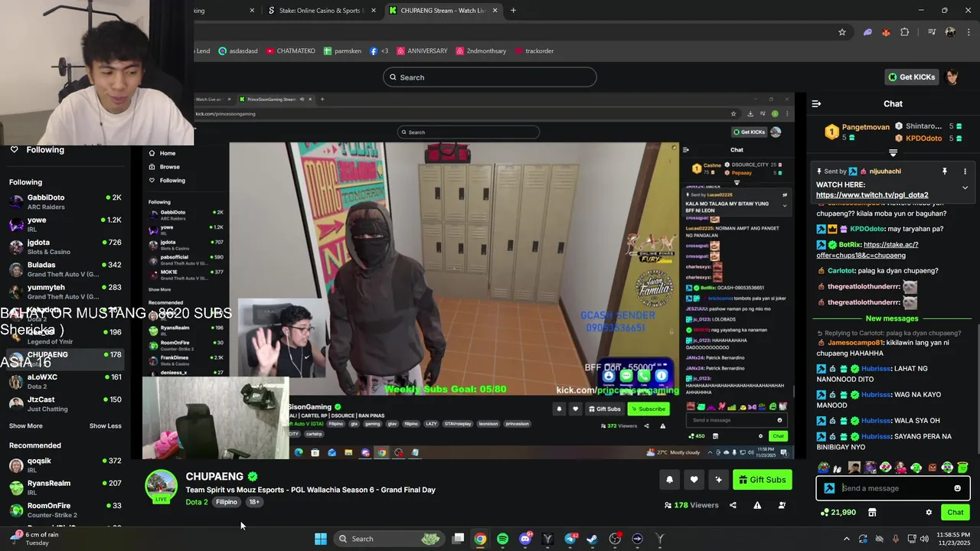Open the ANNIVERSARY bookmark
980x551 pixels.
click(421, 51)
